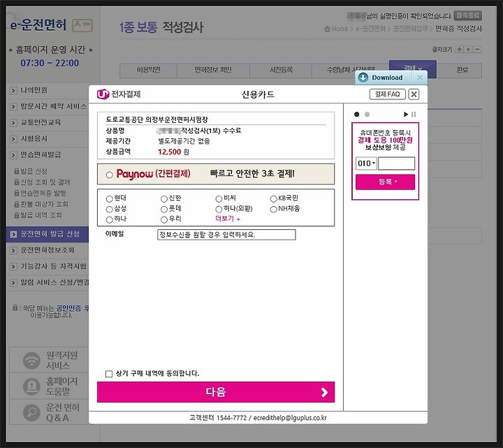
Task: Select 운전면허 발급 신청 menu
Action: click(x=48, y=234)
